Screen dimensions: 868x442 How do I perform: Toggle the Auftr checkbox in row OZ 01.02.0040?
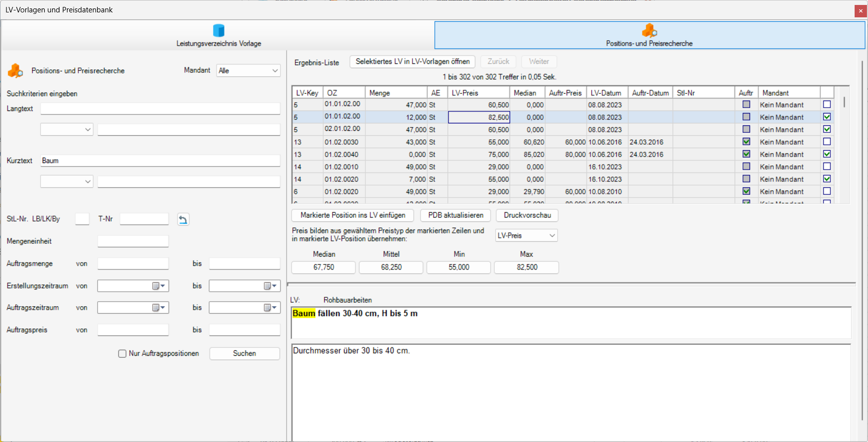[746, 154]
